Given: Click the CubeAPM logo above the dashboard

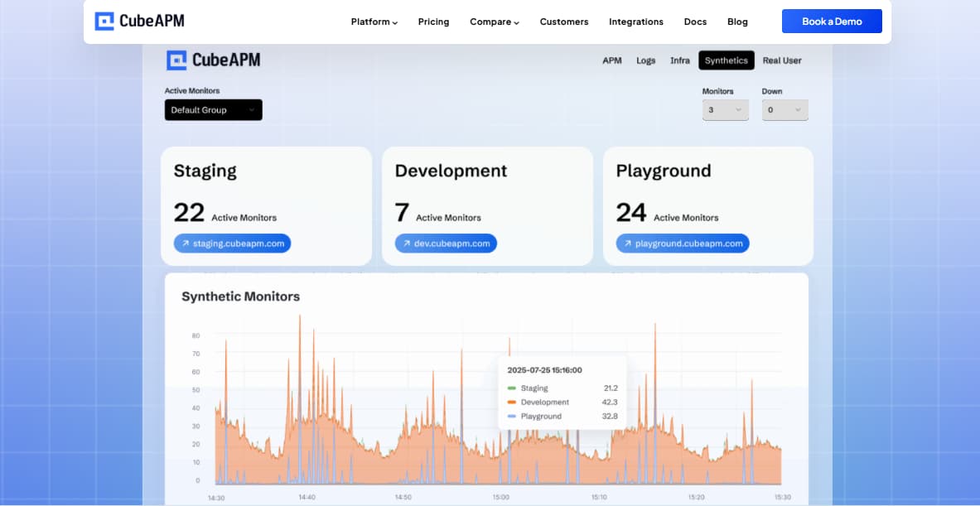Looking at the screenshot, I should (214, 59).
